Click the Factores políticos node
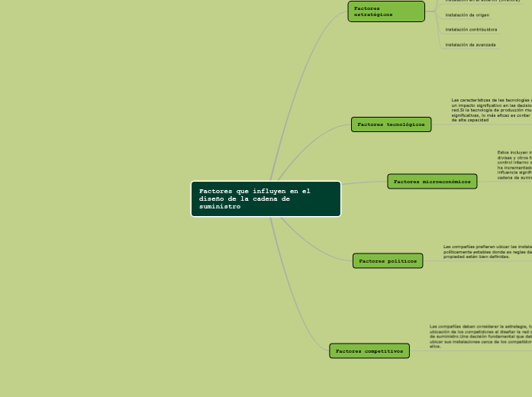This screenshot has height=397, width=532. pyautogui.click(x=388, y=261)
